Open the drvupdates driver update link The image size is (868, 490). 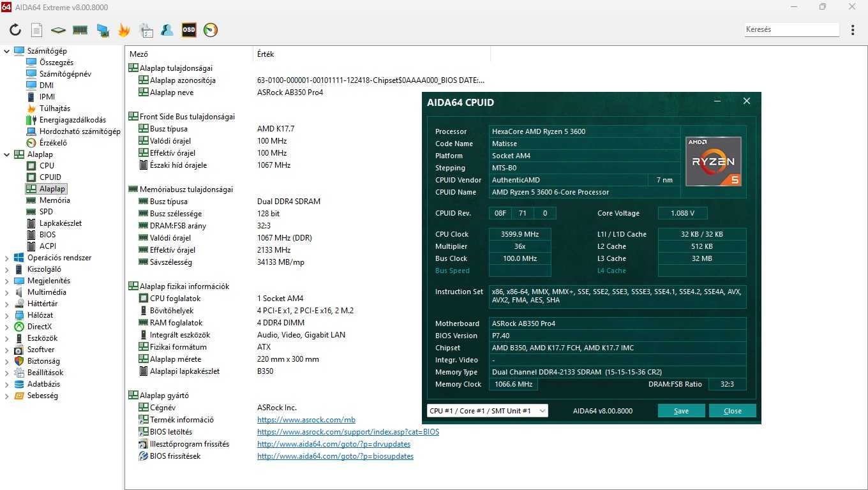[334, 444]
